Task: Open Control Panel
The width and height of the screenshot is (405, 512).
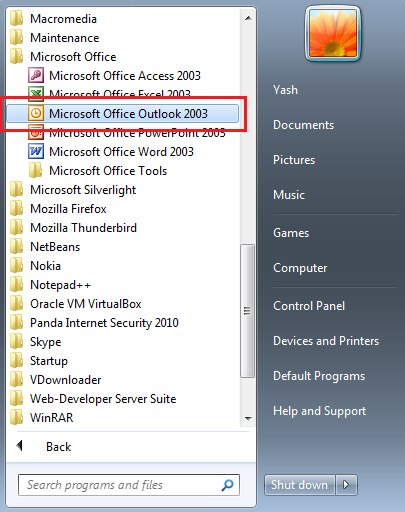Action: click(x=309, y=306)
